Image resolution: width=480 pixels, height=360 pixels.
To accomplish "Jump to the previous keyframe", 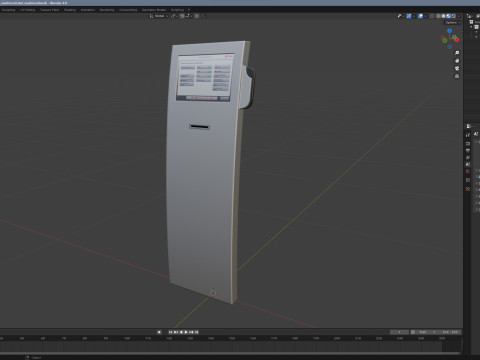I will pos(176,332).
